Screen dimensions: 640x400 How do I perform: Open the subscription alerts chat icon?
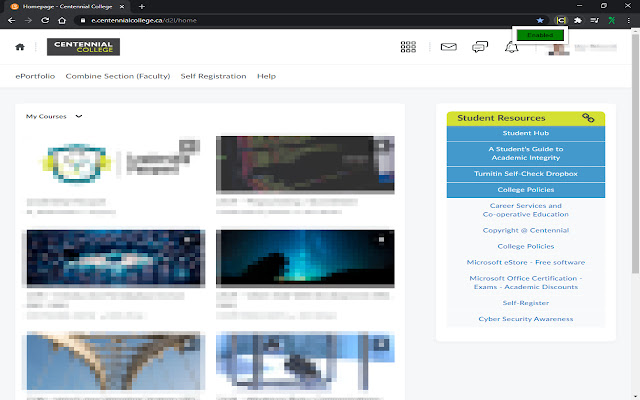[480, 47]
